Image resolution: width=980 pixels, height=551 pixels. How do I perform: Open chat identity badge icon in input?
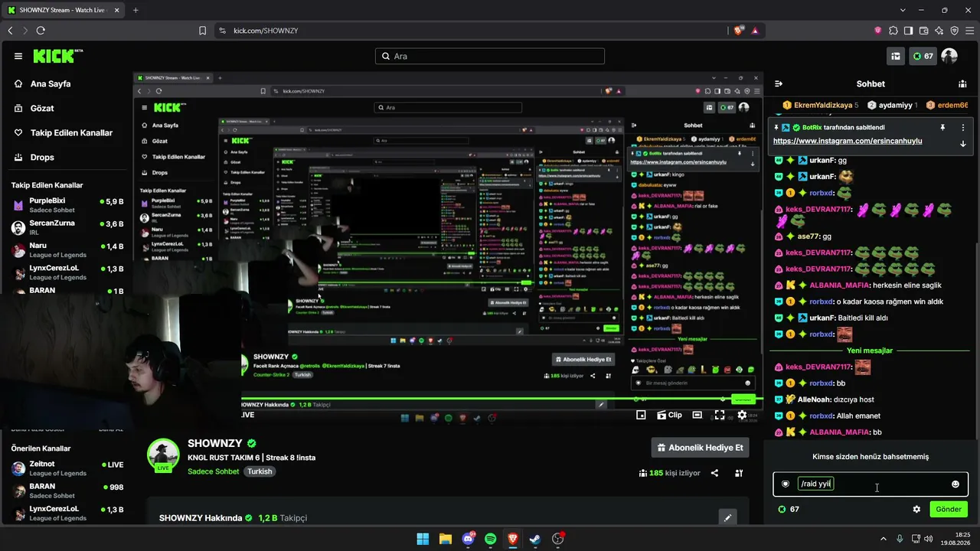[x=786, y=484]
